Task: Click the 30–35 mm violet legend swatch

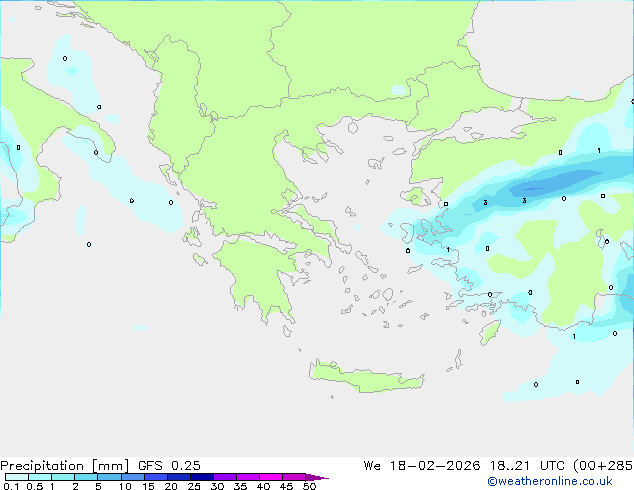Action: coord(224,477)
